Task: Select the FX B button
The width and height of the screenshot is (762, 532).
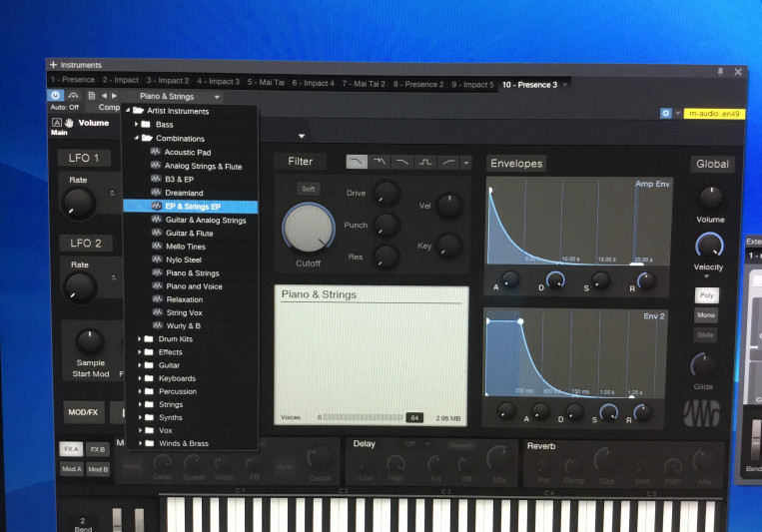Action: pos(98,449)
